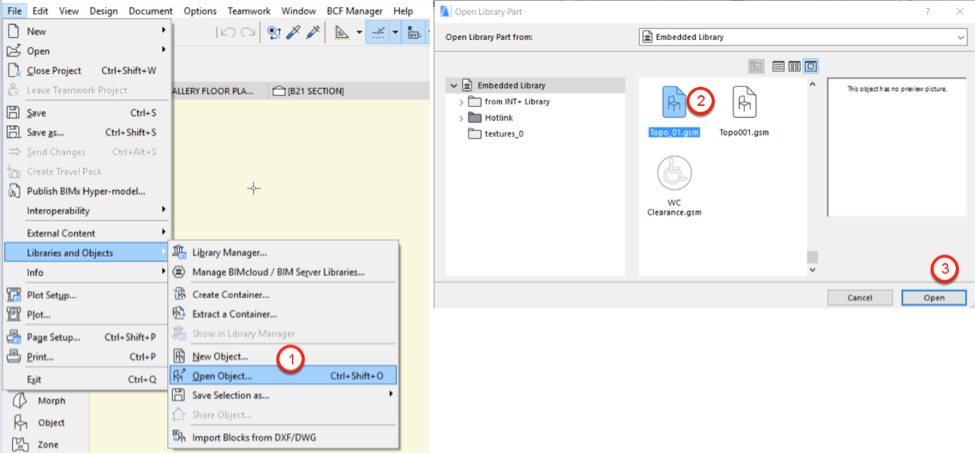Expand Save Selection as... submenu
This screenshot has width=975, height=454.
click(x=283, y=395)
